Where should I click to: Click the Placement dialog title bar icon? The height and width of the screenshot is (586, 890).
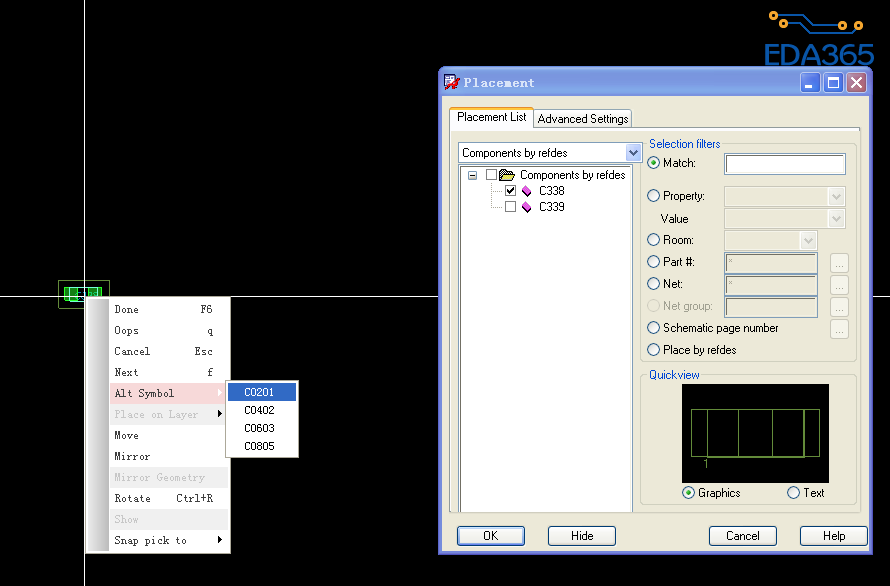(x=452, y=82)
